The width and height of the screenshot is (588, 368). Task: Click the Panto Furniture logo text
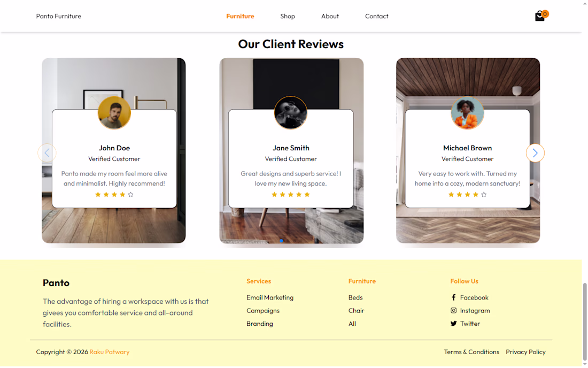58,16
